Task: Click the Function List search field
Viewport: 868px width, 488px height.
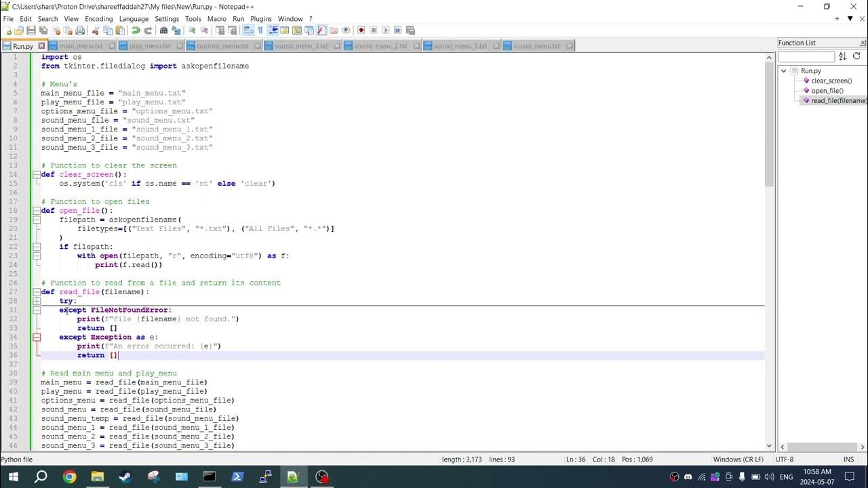Action: (x=806, y=56)
